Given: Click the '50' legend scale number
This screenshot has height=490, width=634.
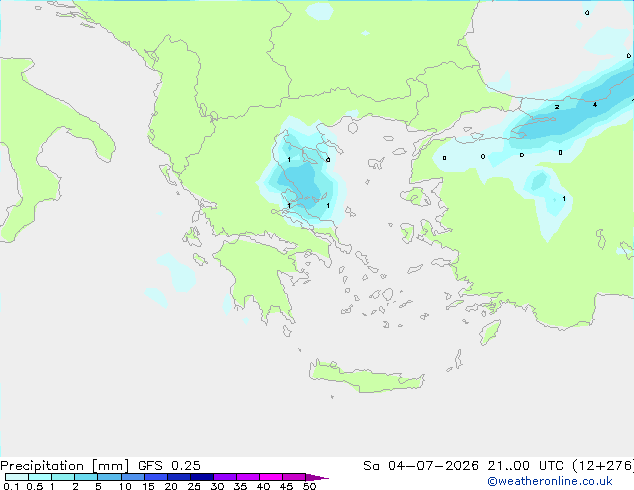Looking at the screenshot, I should (310, 486).
